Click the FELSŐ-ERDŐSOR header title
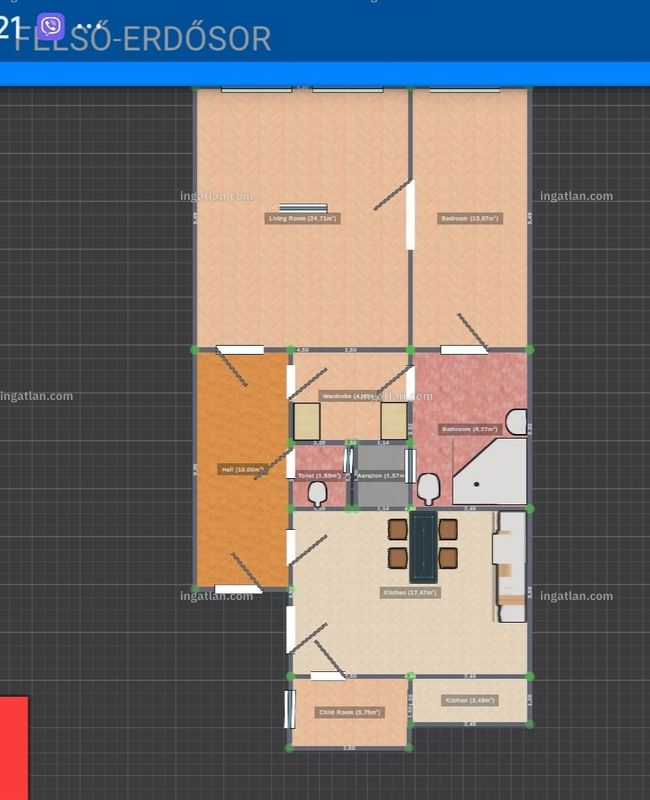 click(142, 39)
